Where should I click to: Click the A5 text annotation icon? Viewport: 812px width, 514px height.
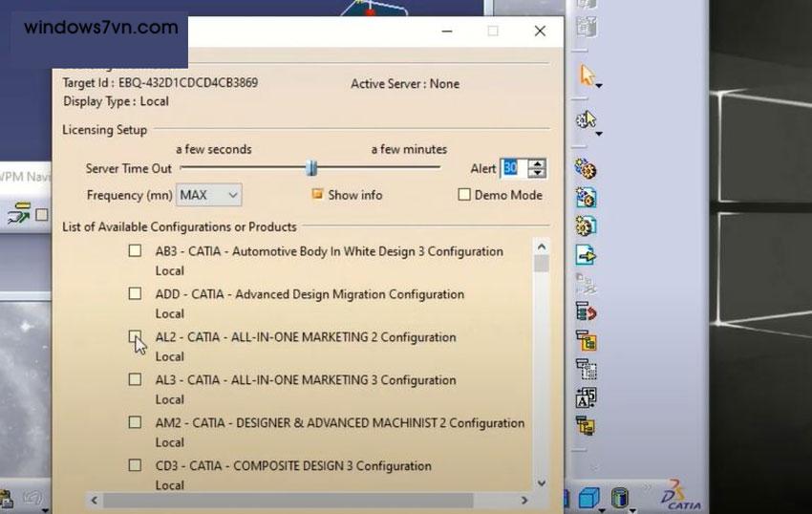[586, 398]
